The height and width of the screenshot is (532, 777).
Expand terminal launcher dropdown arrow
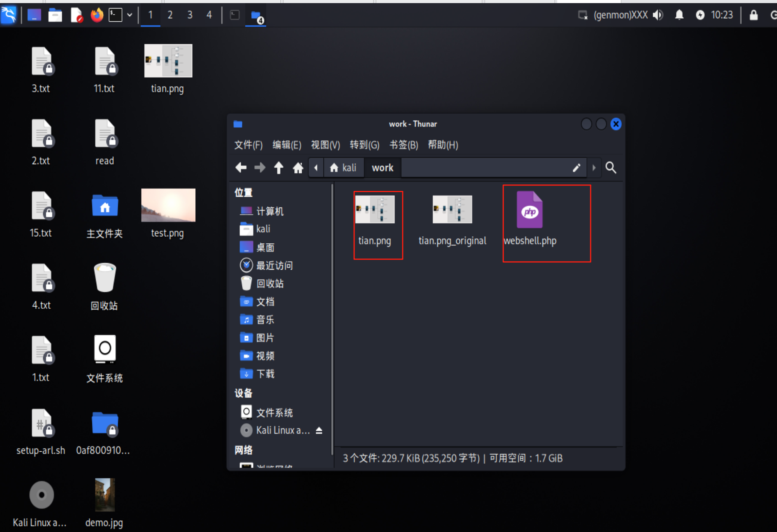coord(130,15)
